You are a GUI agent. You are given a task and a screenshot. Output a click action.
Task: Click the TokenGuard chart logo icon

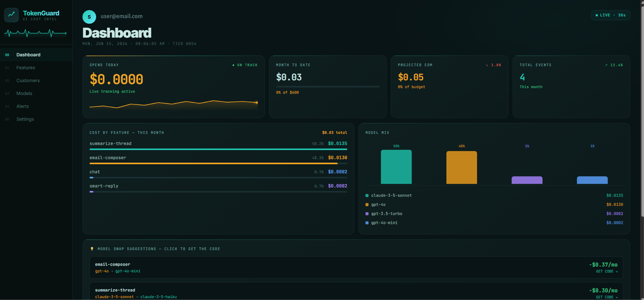(x=11, y=15)
